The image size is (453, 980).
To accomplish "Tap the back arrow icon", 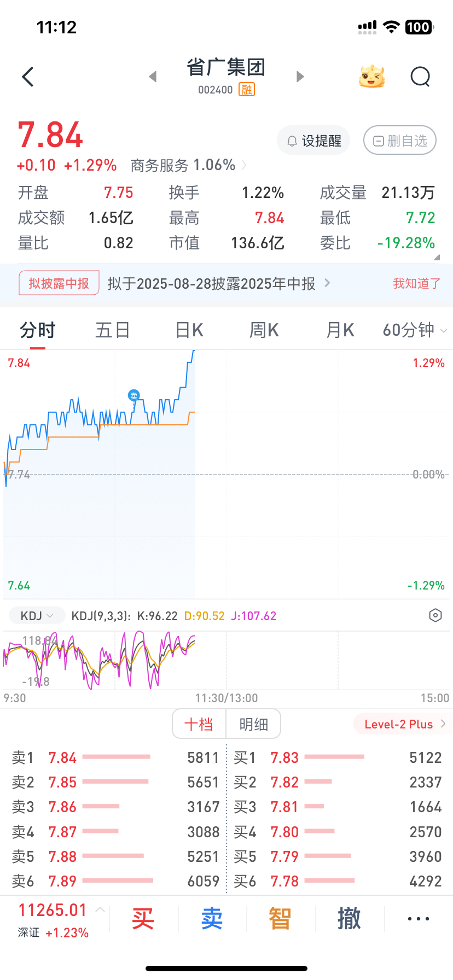I will click(x=28, y=77).
